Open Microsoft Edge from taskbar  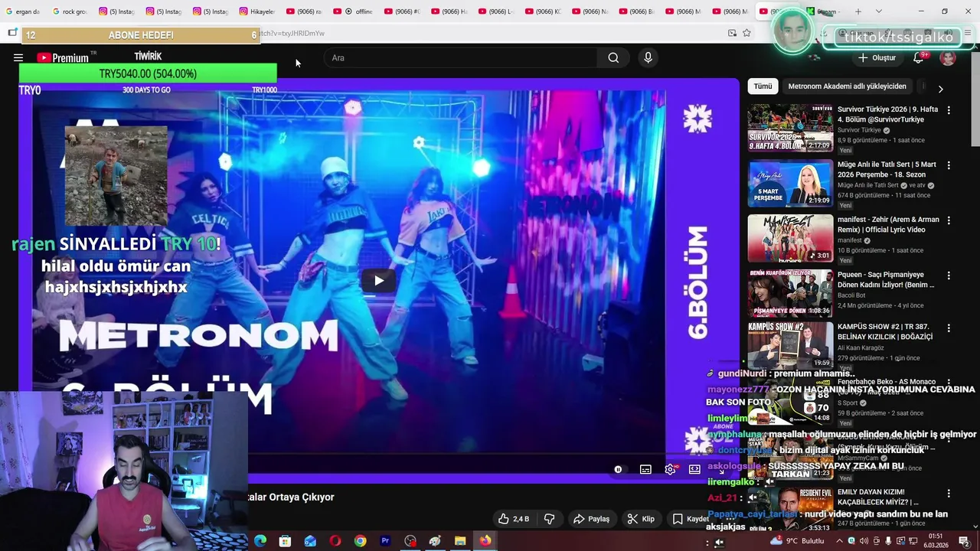[x=260, y=541]
